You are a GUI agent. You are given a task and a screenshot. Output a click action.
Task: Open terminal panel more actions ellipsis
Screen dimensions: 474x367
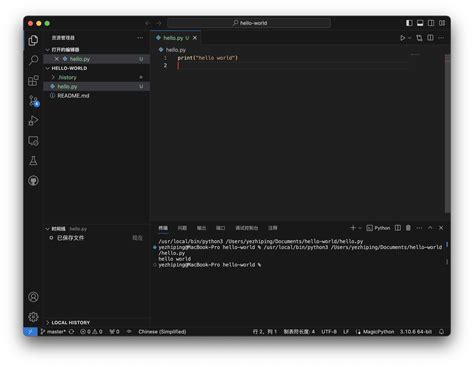pyautogui.click(x=419, y=228)
